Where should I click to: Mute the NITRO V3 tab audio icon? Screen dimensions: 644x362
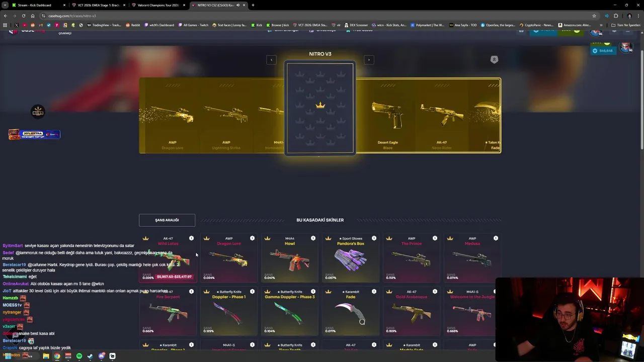click(x=238, y=5)
